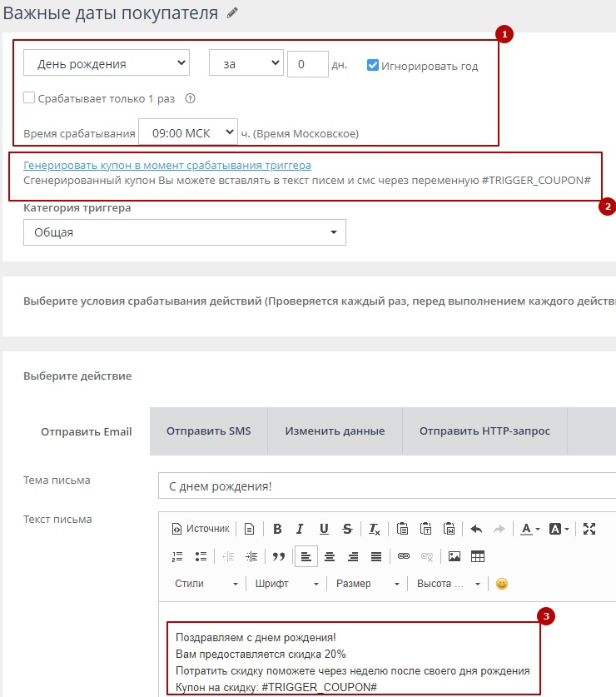The image size is (616, 697).
Task: Open the text color picker
Action: tap(529, 529)
